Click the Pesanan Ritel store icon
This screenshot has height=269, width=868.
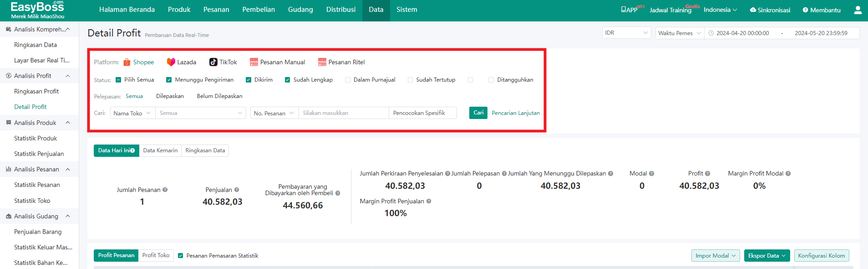[x=322, y=62]
